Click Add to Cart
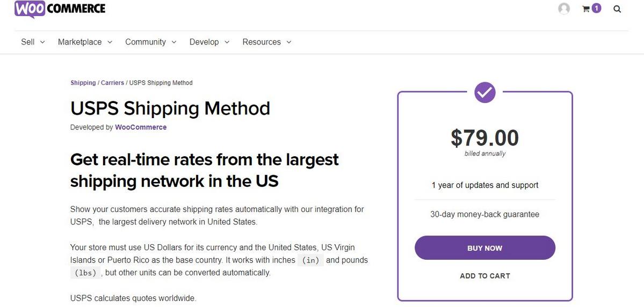 [x=485, y=276]
